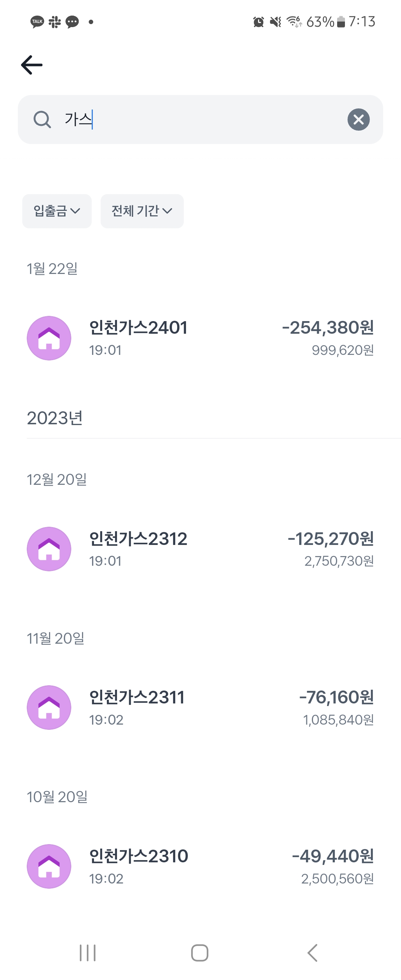Tap the house icon for 인천가스2311
The width and height of the screenshot is (401, 980).
coord(49,707)
